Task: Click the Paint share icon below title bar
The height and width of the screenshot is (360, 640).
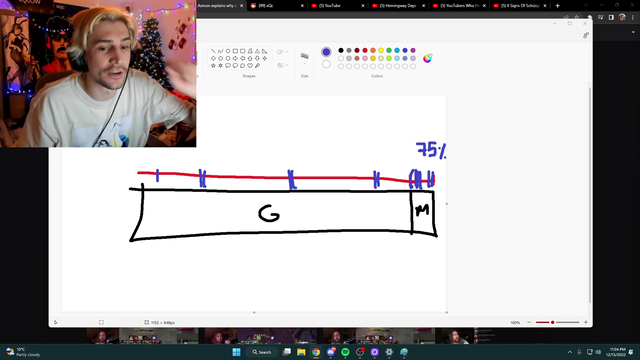Action: point(586,36)
